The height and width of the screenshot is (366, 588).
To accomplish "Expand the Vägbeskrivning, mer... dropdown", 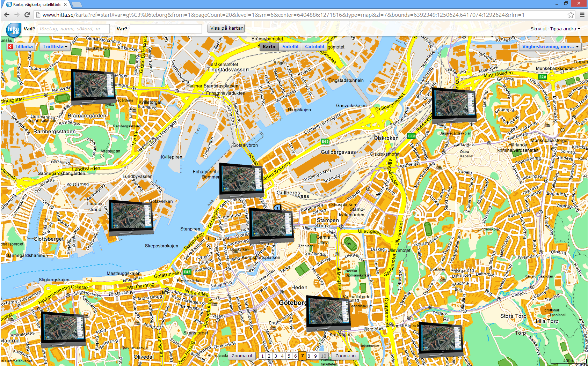I will click(550, 47).
